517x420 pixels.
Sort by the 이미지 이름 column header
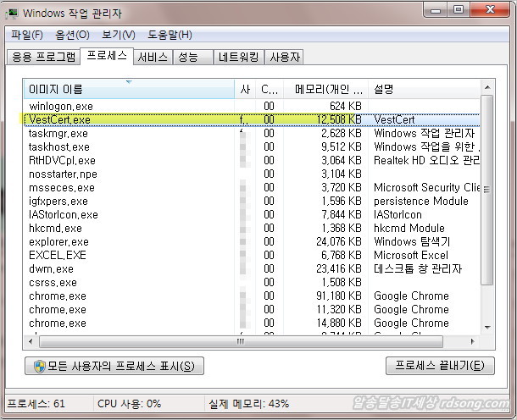pos(127,89)
